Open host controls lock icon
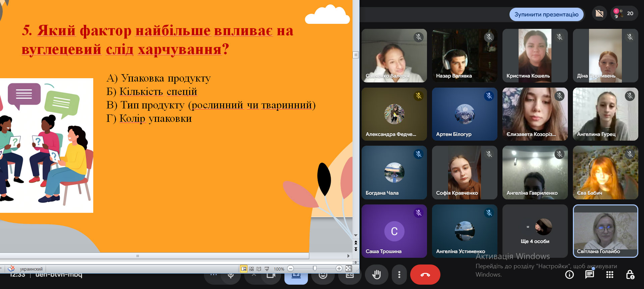The image size is (644, 289). [x=630, y=275]
